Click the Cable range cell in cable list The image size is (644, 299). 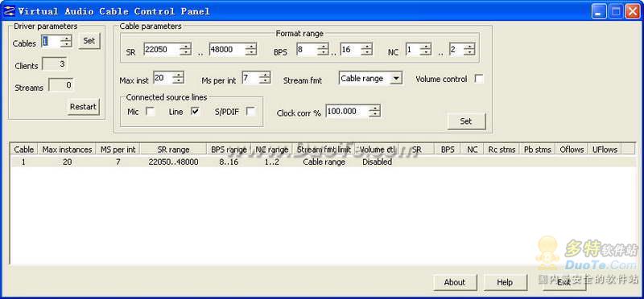pos(324,162)
